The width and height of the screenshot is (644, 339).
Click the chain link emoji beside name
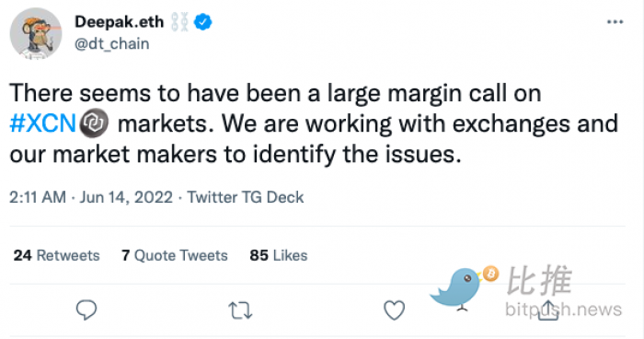(x=179, y=22)
